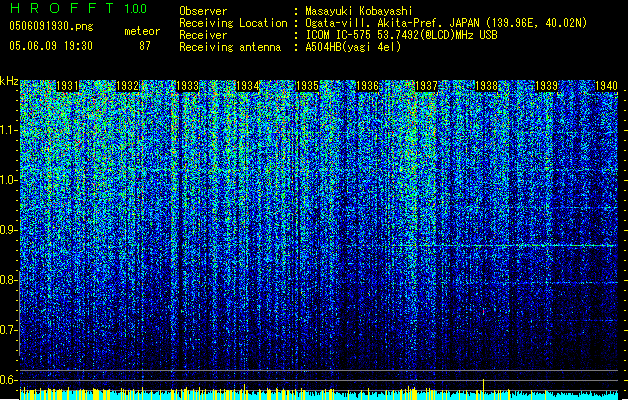The height and width of the screenshot is (400, 629).
Task: Click the 'Receiving Location' label
Action: 233,23
